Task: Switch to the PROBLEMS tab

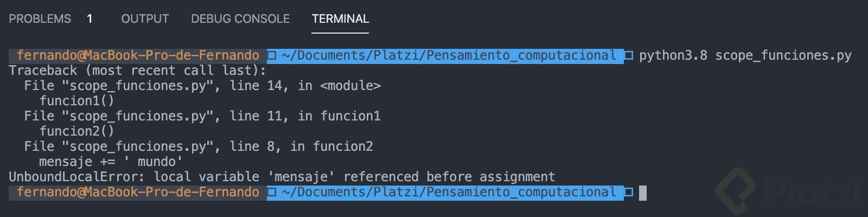Action: (40, 19)
